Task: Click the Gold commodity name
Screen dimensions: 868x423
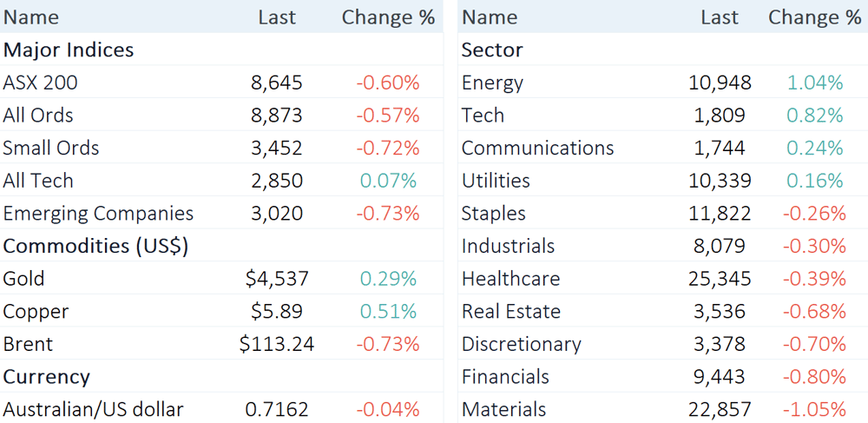Action: click(23, 279)
